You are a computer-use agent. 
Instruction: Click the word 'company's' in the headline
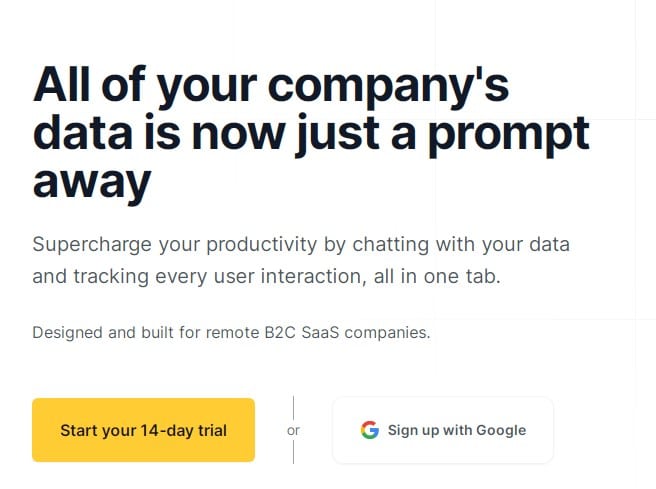(x=388, y=86)
